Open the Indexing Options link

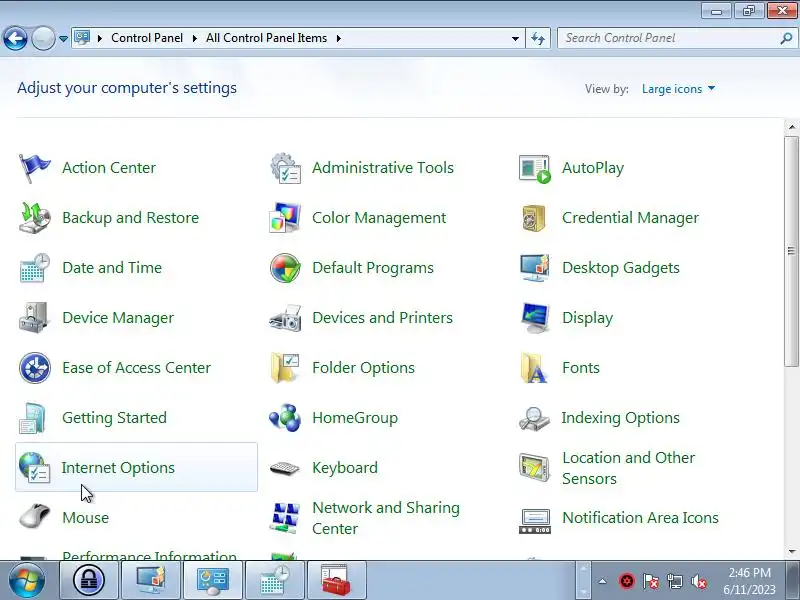620,418
